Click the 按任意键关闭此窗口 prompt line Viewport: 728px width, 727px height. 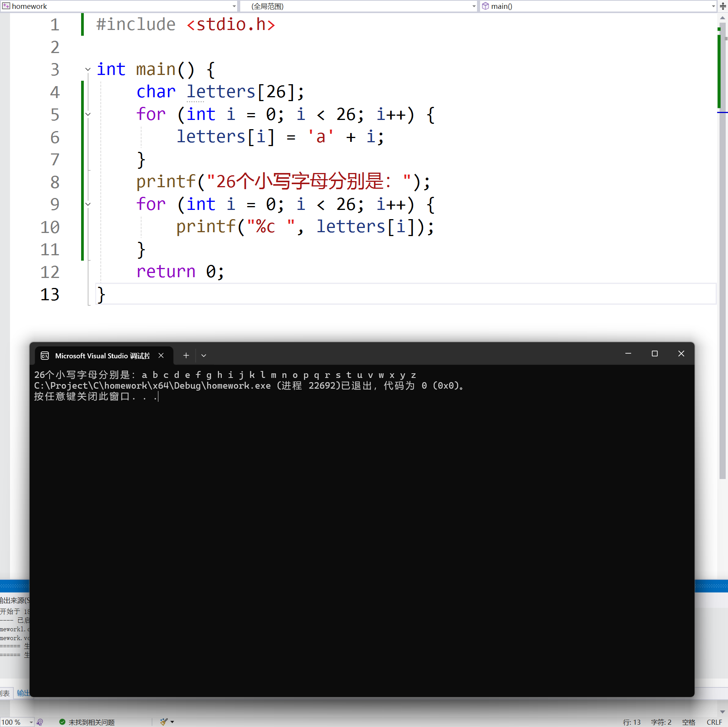point(96,396)
